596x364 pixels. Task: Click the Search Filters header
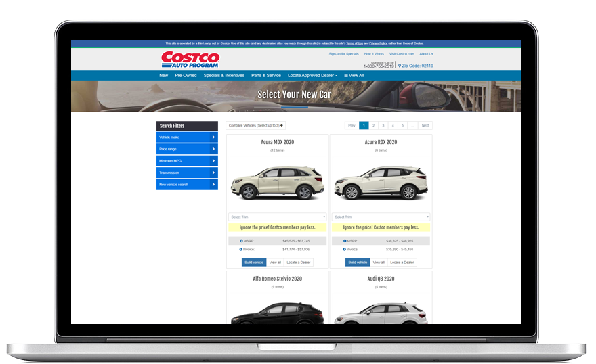(187, 126)
